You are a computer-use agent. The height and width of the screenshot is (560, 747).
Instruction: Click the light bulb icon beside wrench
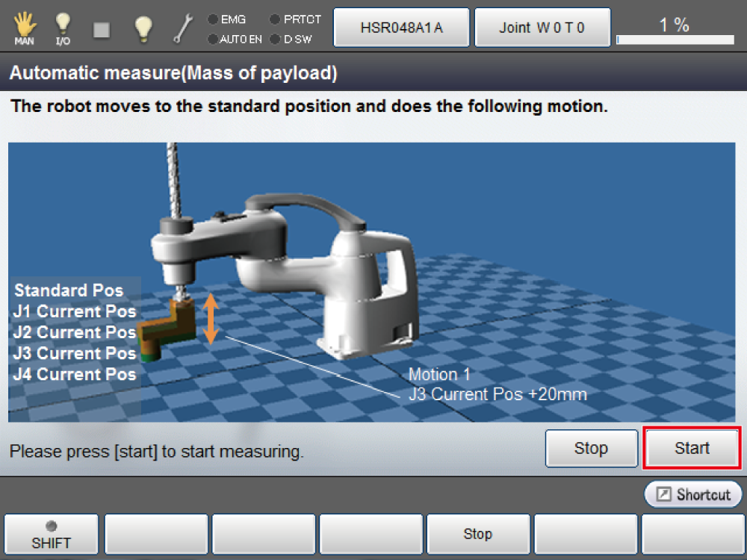[143, 28]
